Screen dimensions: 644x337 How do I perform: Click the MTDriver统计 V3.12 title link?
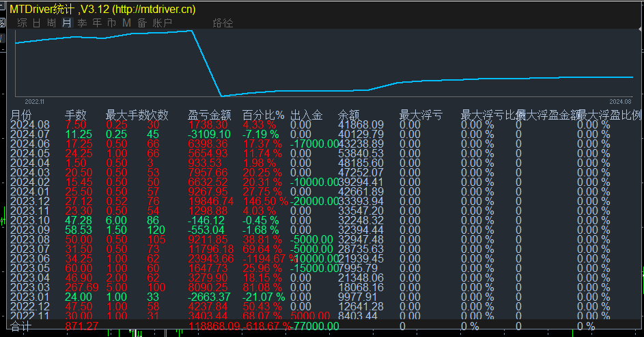(x=102, y=9)
